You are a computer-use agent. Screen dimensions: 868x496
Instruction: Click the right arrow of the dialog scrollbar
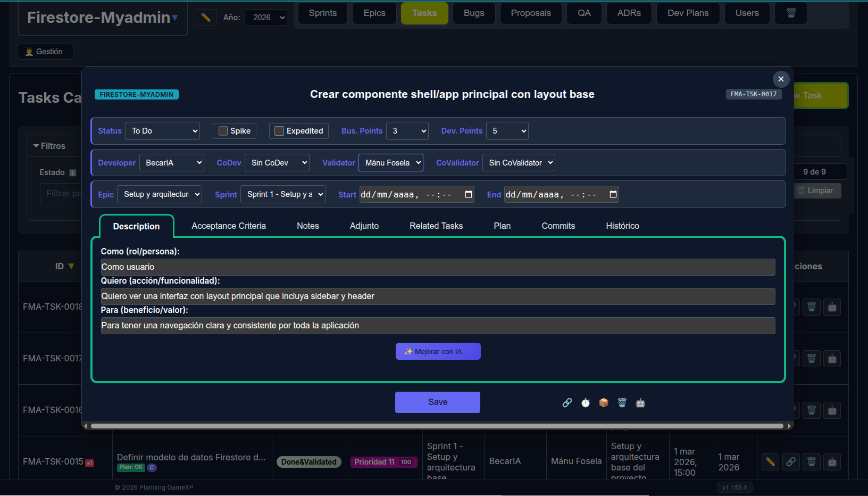coord(790,426)
